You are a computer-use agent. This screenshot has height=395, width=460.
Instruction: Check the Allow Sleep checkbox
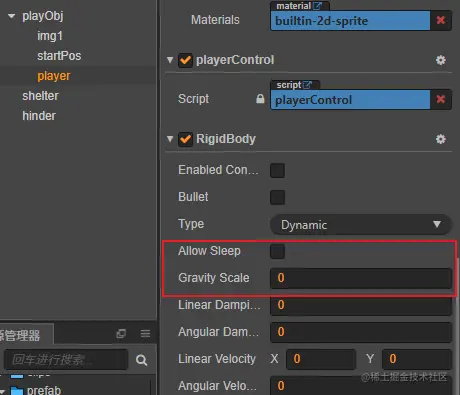click(277, 251)
